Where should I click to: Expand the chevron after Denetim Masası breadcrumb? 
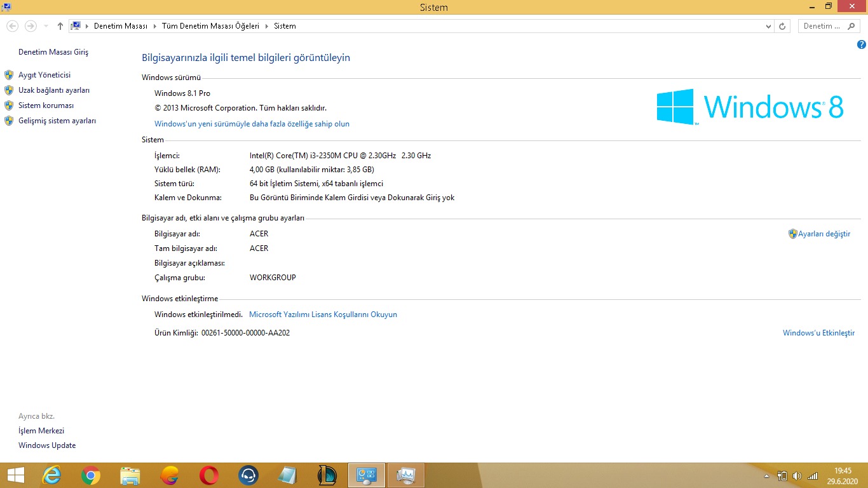[x=154, y=26]
